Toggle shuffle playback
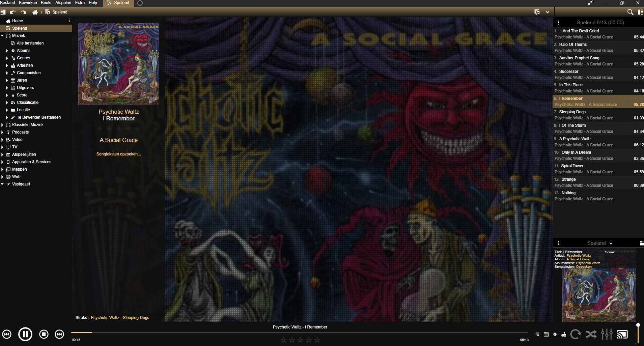Image resolution: width=644 pixels, height=346 pixels. click(x=591, y=334)
